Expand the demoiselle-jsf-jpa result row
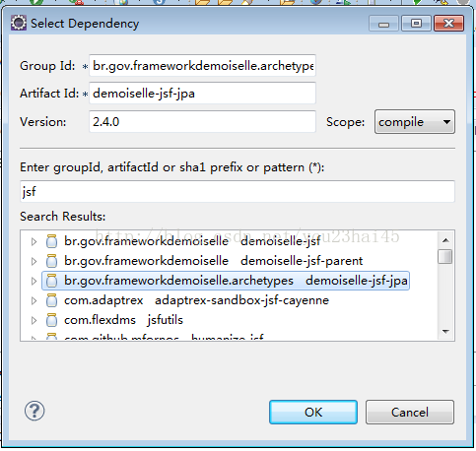 [34, 281]
